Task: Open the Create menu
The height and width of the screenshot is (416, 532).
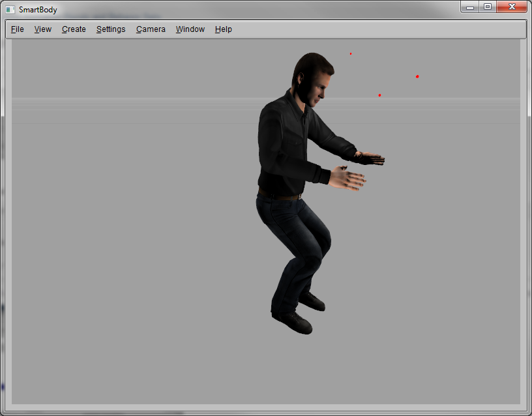Action: point(74,29)
